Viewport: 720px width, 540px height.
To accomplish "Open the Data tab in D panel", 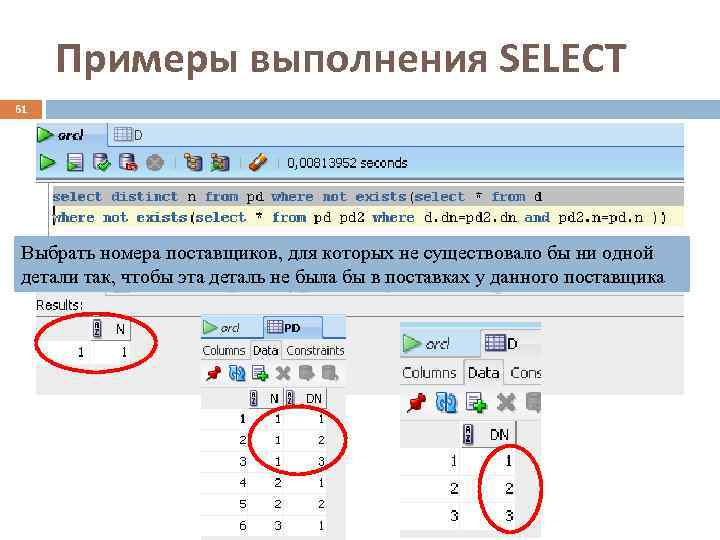I will 484,373.
